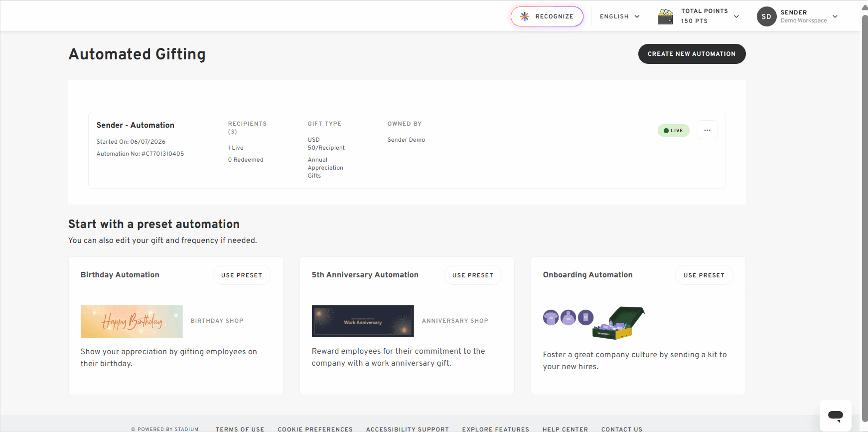Click Birthday Shop label
This screenshot has width=868, height=432.
(217, 321)
